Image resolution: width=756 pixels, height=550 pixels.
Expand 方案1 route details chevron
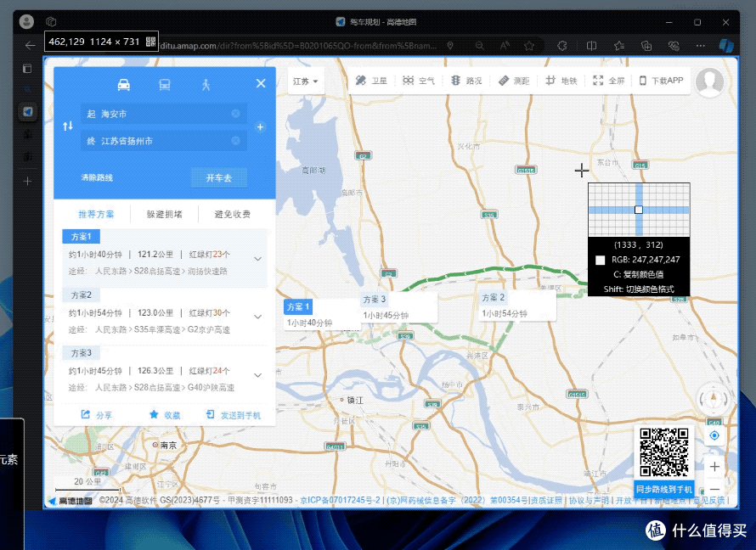[x=258, y=259]
